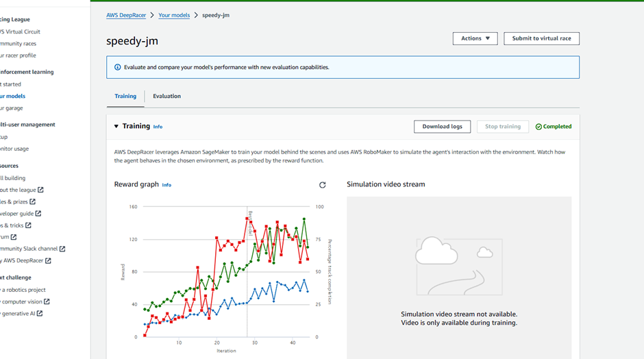Open Community races in sidebar

click(18, 44)
